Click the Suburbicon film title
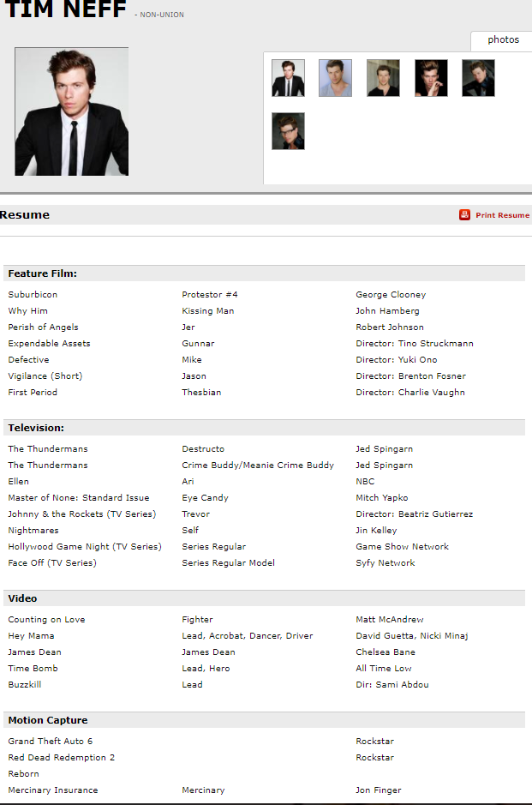The width and height of the screenshot is (532, 805). click(33, 295)
